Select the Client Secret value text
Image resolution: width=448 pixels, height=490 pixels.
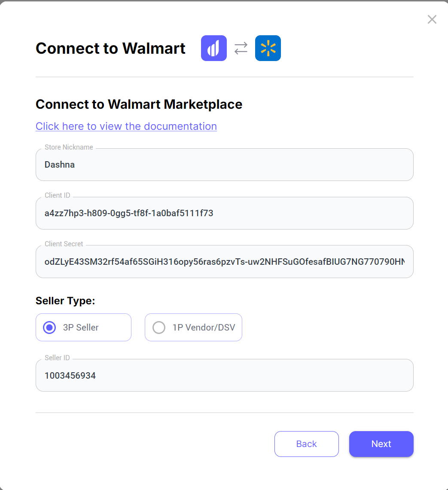(x=224, y=261)
